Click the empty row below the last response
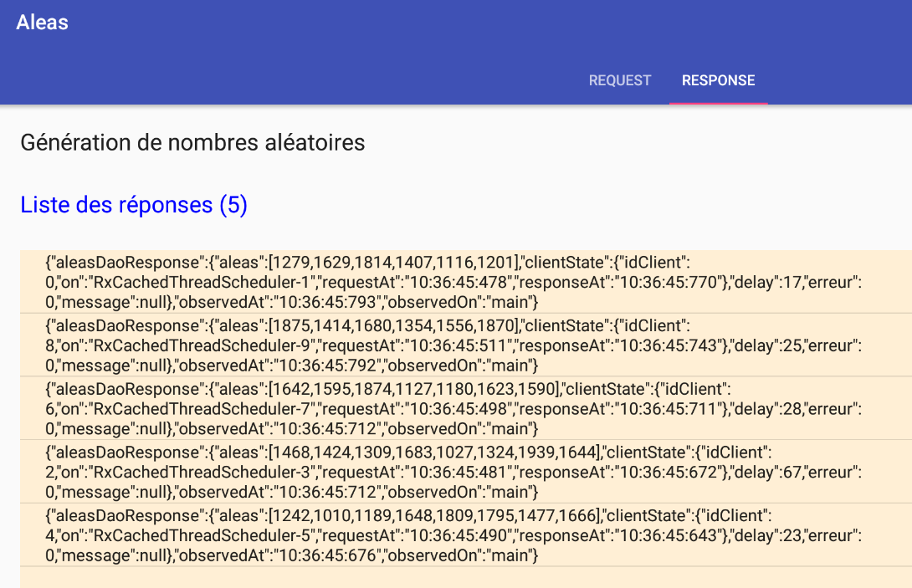This screenshot has width=912, height=588. (465, 576)
